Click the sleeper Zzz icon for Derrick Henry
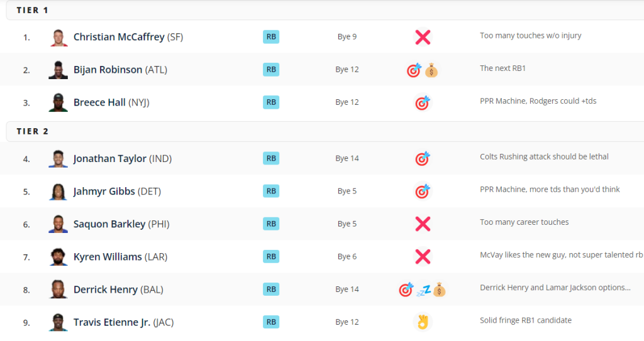Screen dimensions: 644x341 tap(423, 291)
